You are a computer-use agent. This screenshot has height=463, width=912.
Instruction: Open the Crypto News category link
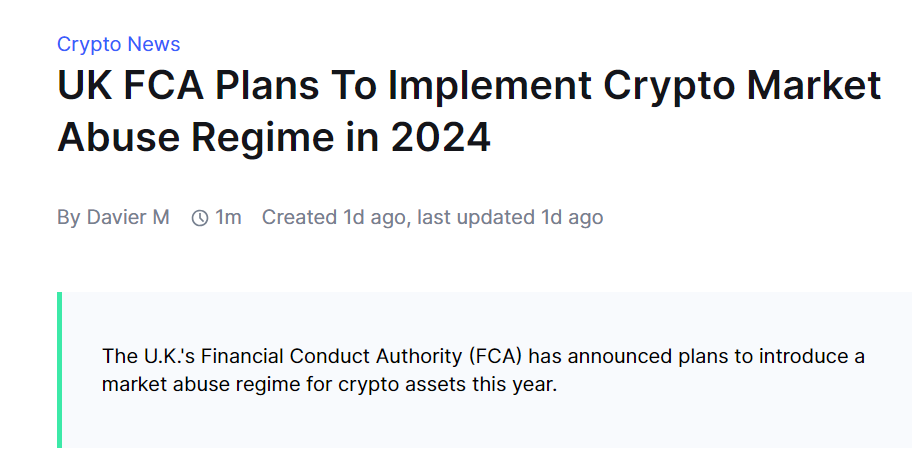click(118, 44)
